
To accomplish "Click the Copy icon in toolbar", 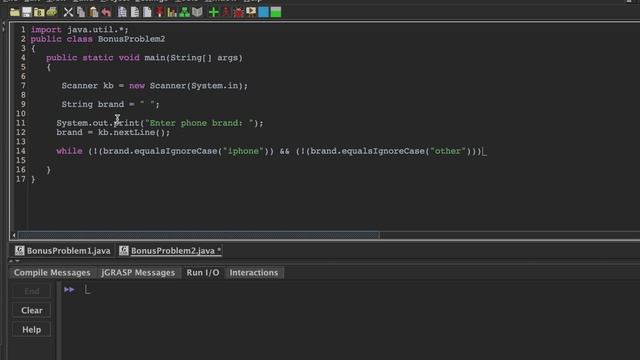I will [81, 12].
